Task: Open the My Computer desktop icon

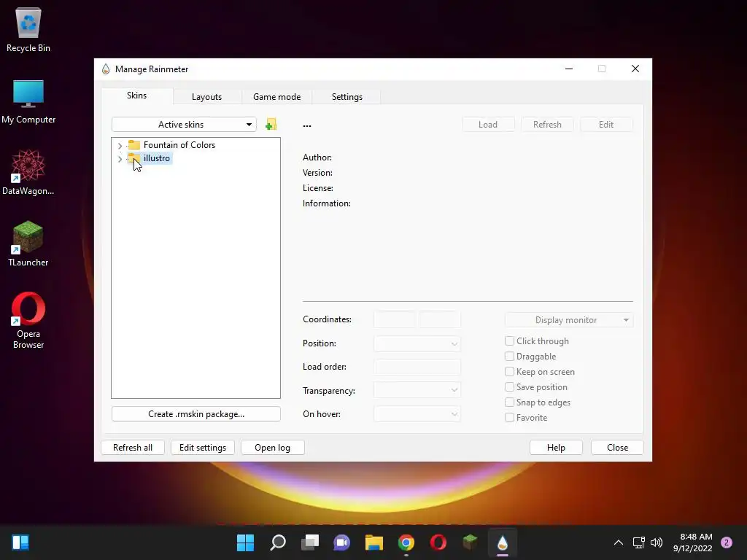Action: (x=28, y=101)
